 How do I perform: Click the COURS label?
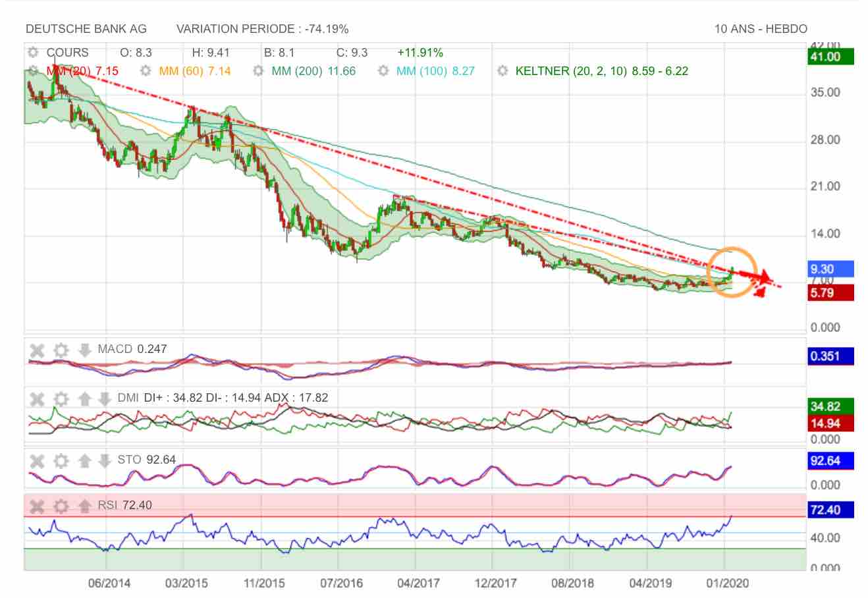point(67,53)
